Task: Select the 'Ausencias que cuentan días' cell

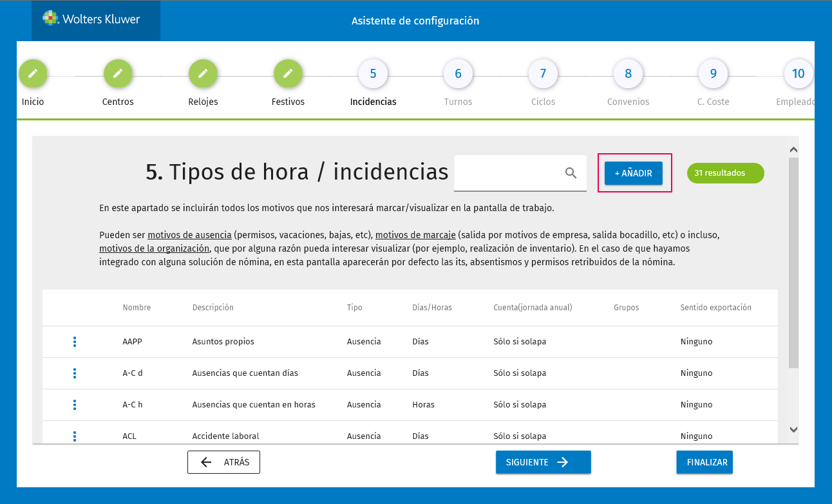Action: point(245,373)
